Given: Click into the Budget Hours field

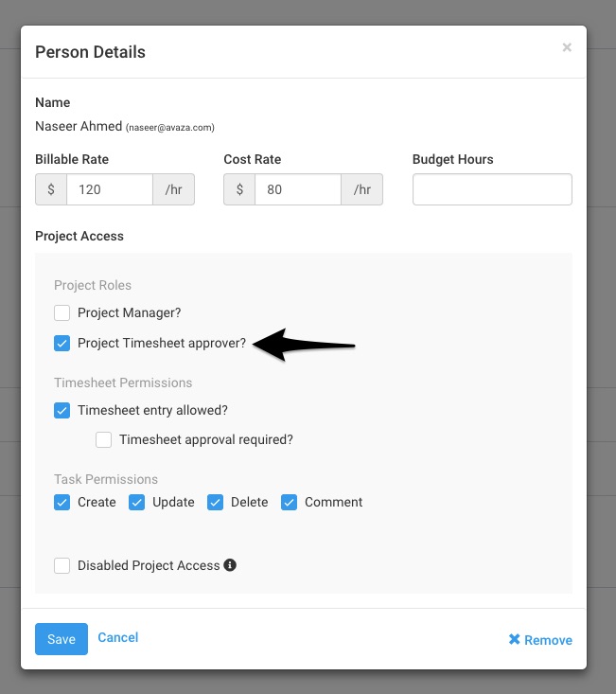Looking at the screenshot, I should [492, 189].
